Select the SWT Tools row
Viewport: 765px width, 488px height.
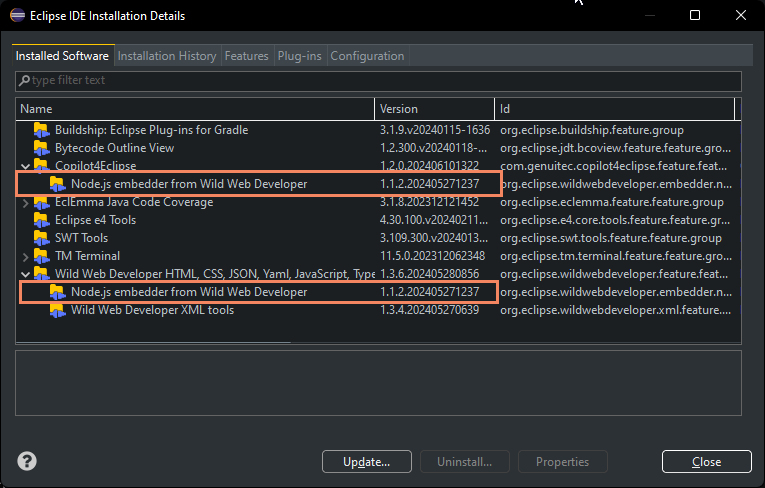tap(378, 239)
